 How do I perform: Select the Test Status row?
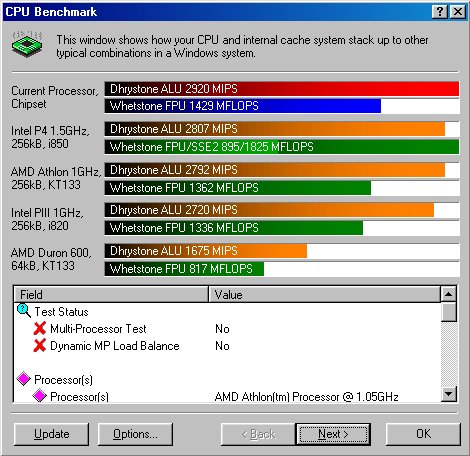(227, 312)
